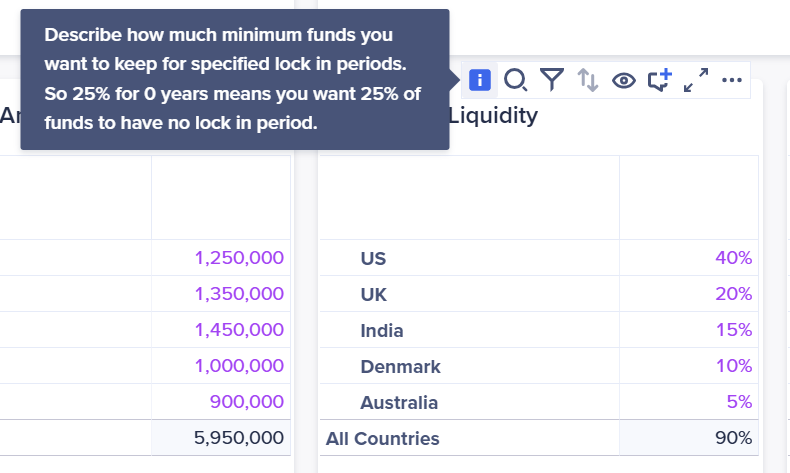This screenshot has height=473, width=790.
Task: Click the sort arrows icon
Action: click(587, 80)
